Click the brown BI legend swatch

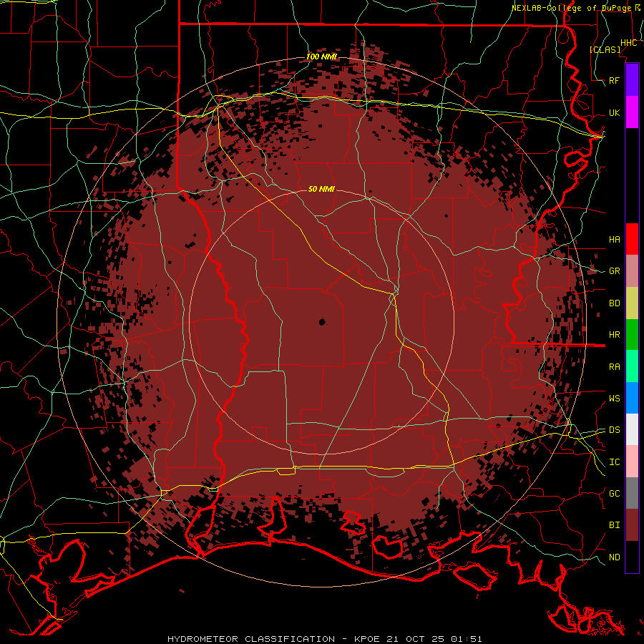[x=632, y=525]
